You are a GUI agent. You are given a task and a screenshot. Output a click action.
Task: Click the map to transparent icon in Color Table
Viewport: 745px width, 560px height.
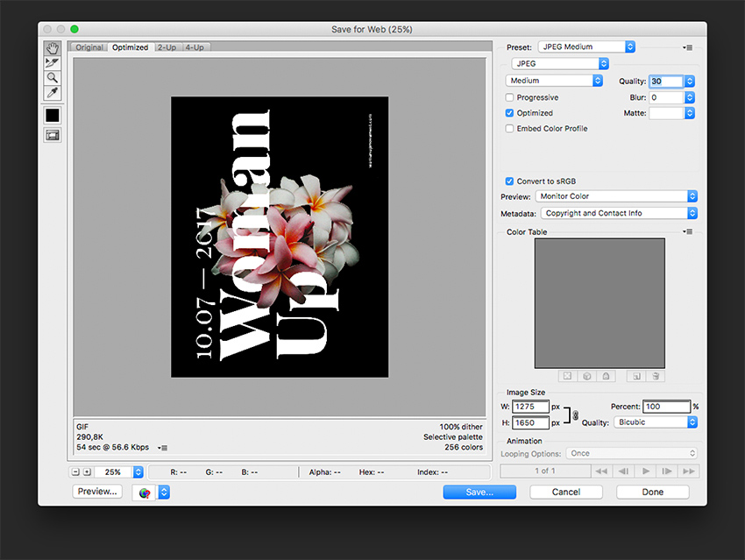tap(567, 376)
